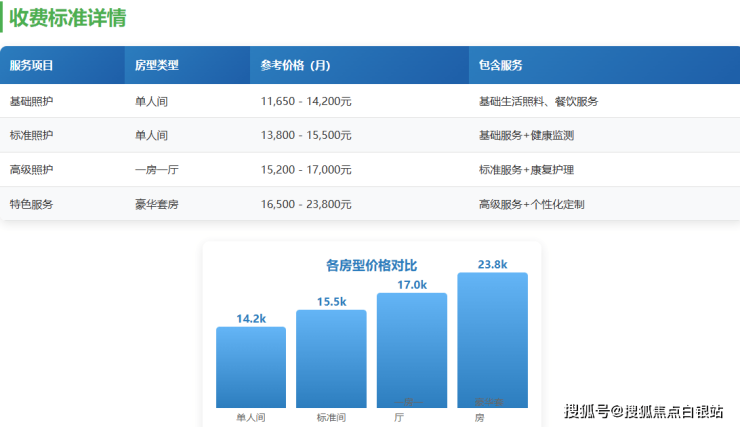740x427 pixels.
Task: Click the 各房型价格对比 chart title
Action: coord(371,266)
